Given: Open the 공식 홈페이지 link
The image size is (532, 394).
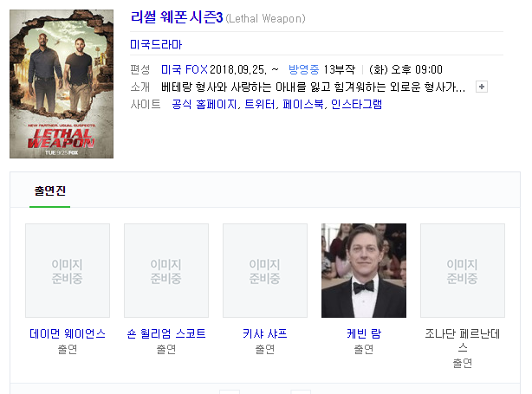Looking at the screenshot, I should (x=204, y=104).
